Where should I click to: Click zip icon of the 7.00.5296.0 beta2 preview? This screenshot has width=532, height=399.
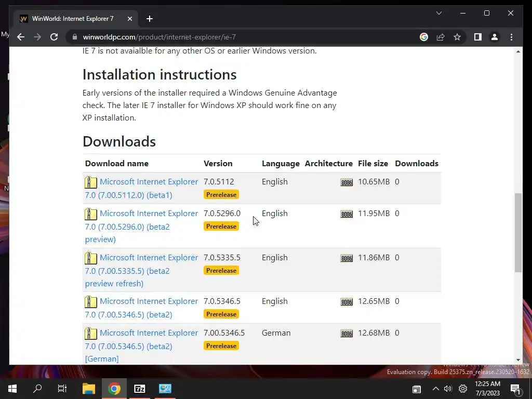[90, 214]
